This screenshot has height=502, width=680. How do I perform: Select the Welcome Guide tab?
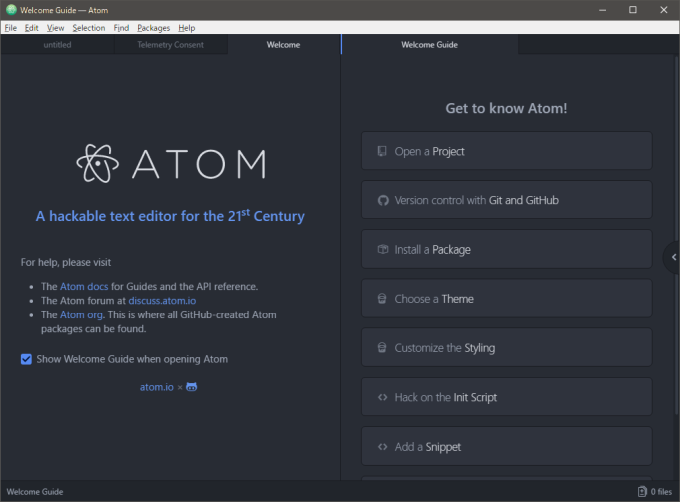429,45
